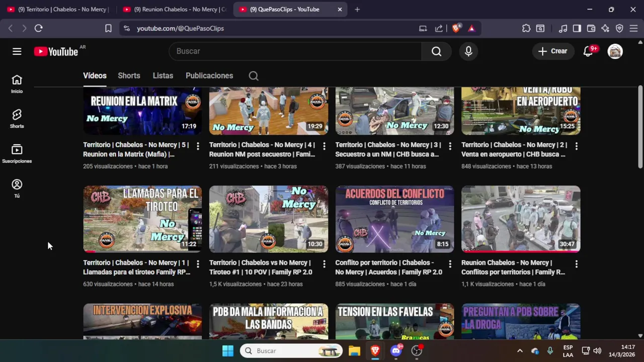Open options for Venta en aeropuerto video

pyautogui.click(x=576, y=146)
